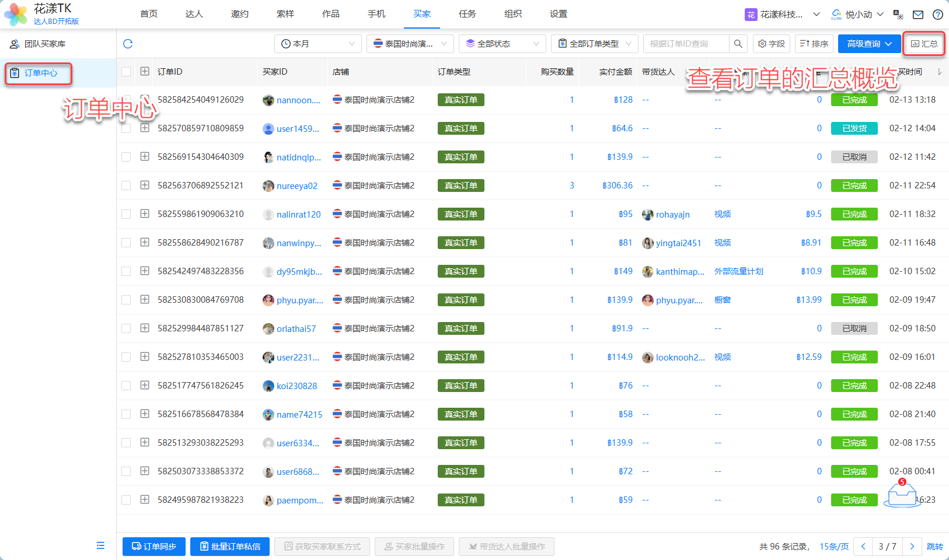Expand row details for order 582570859710809859
Image resolution: width=949 pixels, height=560 pixels.
(x=145, y=128)
